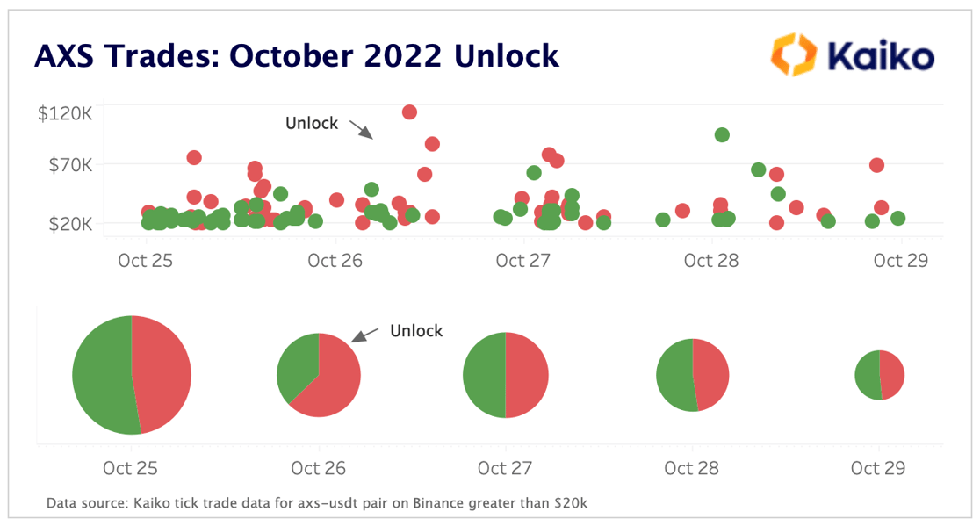Click the Oct 28 pie chart
This screenshot has width=980, height=526.
pyautogui.click(x=693, y=375)
